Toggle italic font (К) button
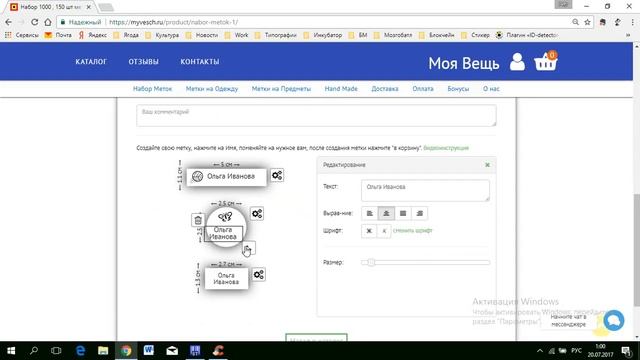The height and width of the screenshot is (360, 640). 384,231
